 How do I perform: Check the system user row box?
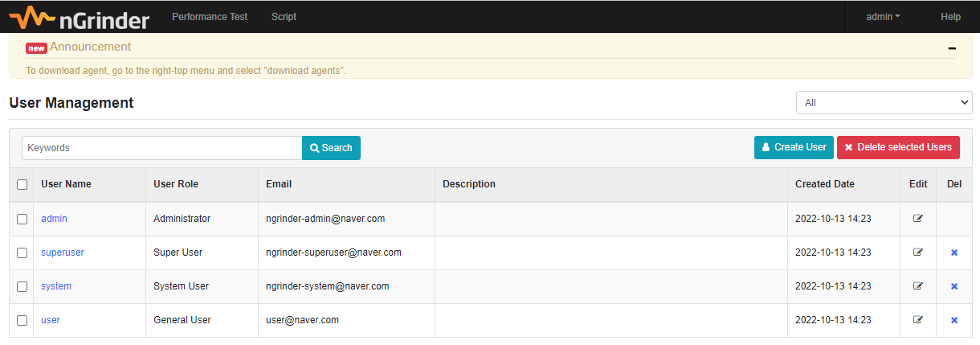[22, 286]
